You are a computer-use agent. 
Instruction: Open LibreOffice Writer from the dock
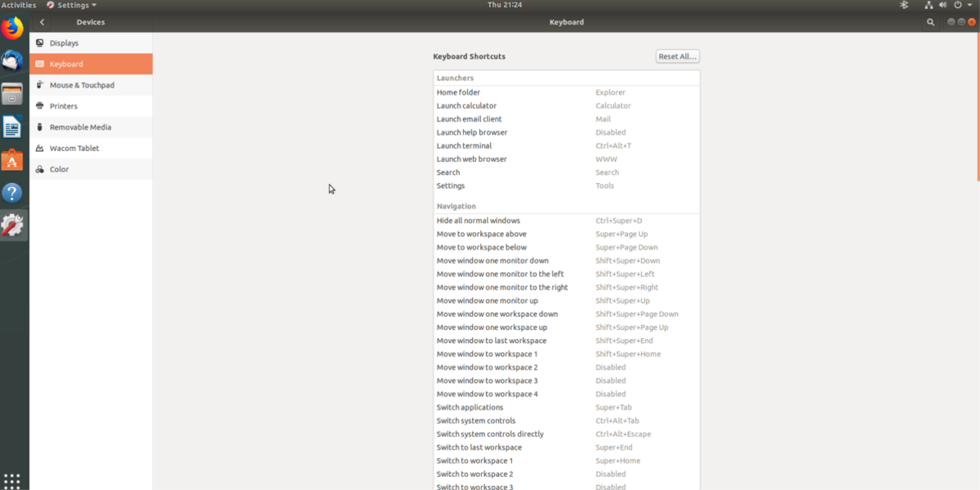click(x=12, y=127)
